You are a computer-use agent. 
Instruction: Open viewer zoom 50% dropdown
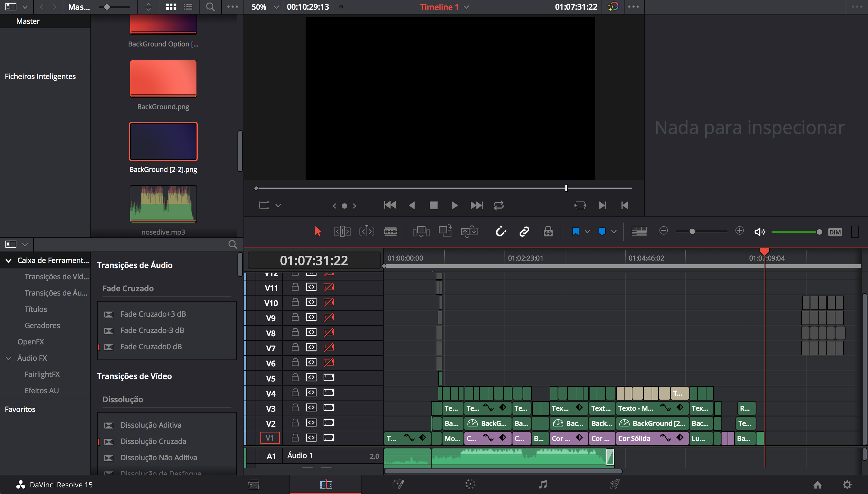click(x=265, y=7)
